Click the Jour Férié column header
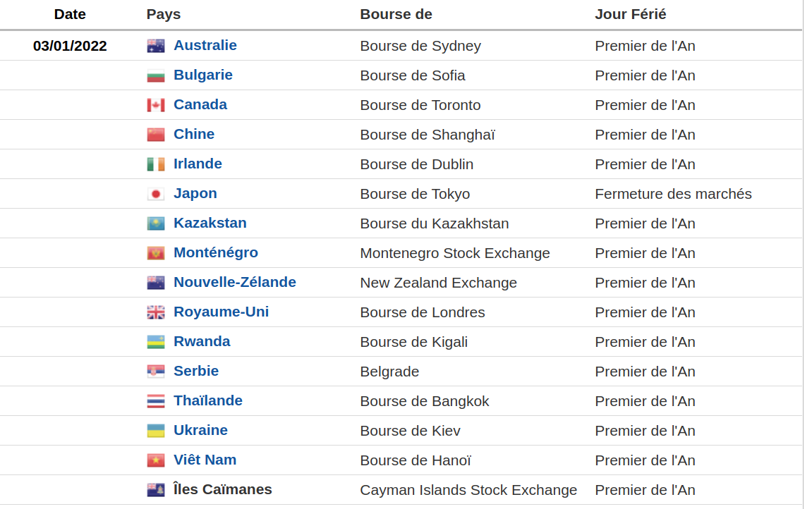The height and width of the screenshot is (509, 812). tap(630, 14)
